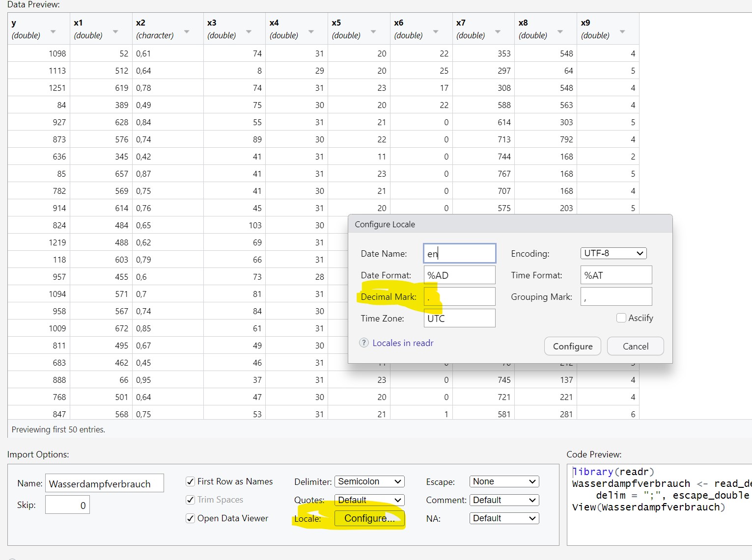Open the Quotes Default dropdown

(369, 500)
